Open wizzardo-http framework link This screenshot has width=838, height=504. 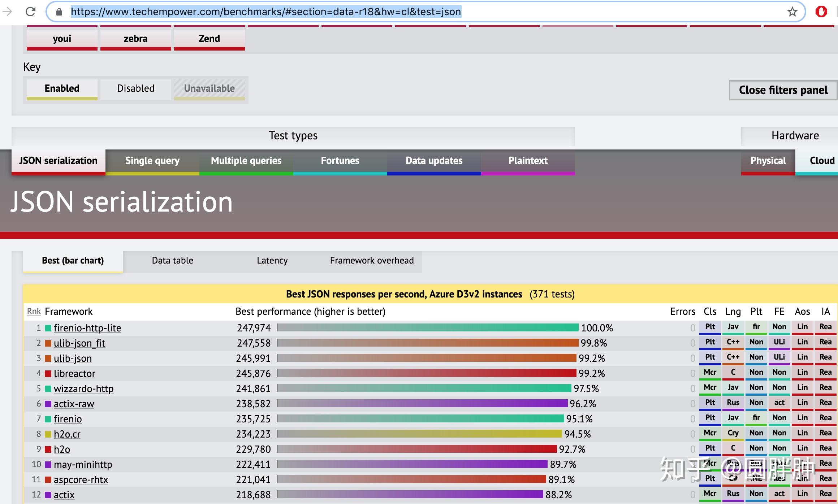[x=84, y=389]
